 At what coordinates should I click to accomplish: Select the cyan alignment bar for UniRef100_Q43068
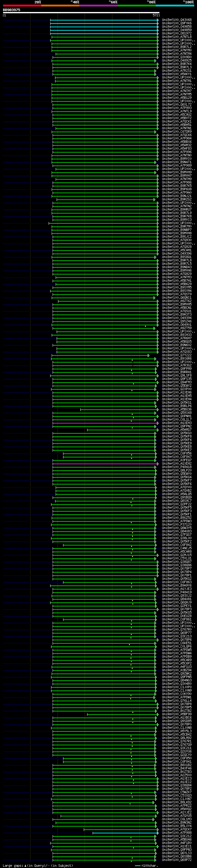pyautogui.click(x=104, y=20)
